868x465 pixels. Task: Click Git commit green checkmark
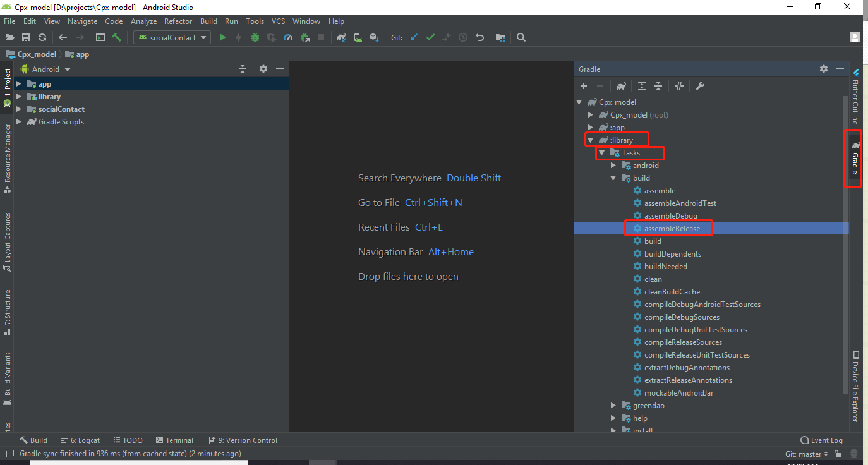point(431,37)
